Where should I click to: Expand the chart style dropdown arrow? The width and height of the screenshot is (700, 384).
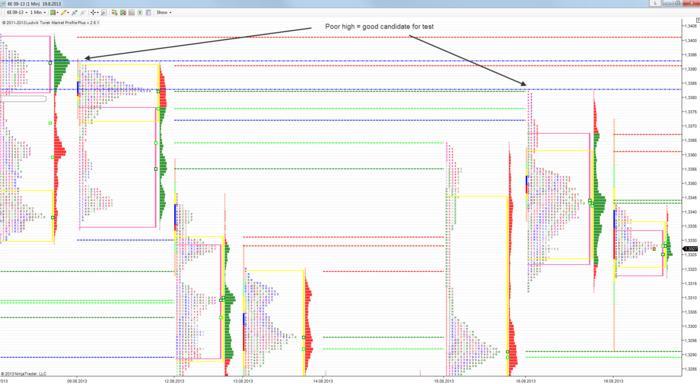point(58,13)
